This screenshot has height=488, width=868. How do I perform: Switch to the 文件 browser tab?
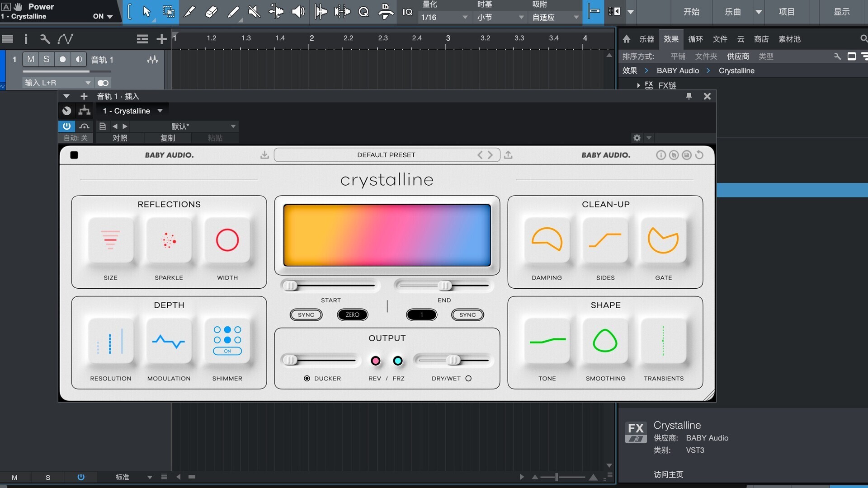[x=720, y=39]
